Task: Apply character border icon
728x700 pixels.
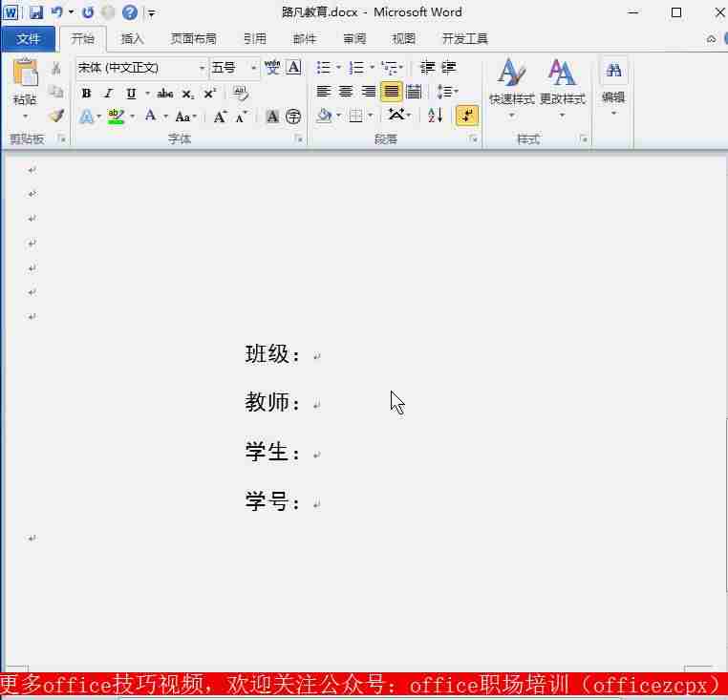Action: 293,68
